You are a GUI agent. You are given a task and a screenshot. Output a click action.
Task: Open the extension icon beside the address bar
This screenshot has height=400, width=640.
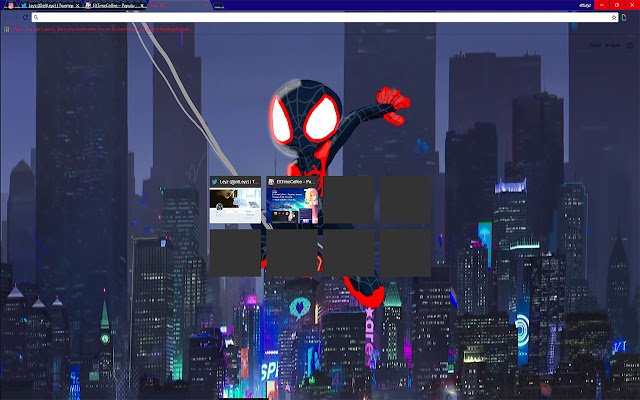click(x=624, y=18)
